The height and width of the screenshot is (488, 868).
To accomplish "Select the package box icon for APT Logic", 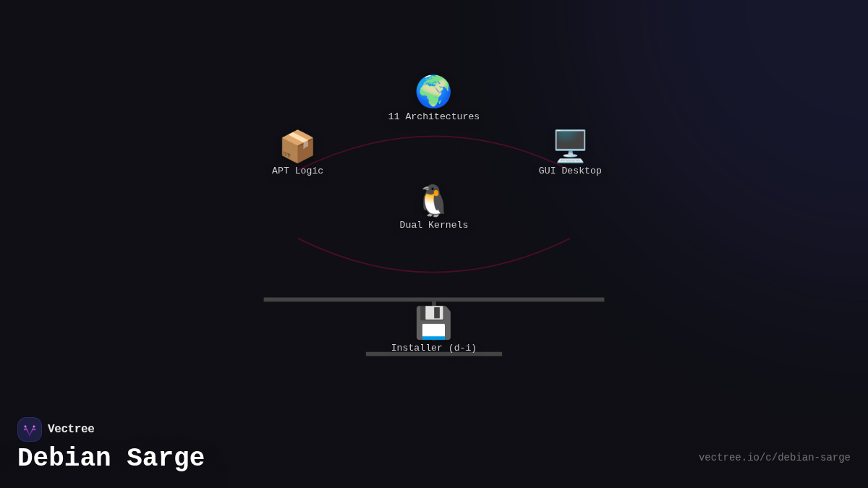I will 297,145.
